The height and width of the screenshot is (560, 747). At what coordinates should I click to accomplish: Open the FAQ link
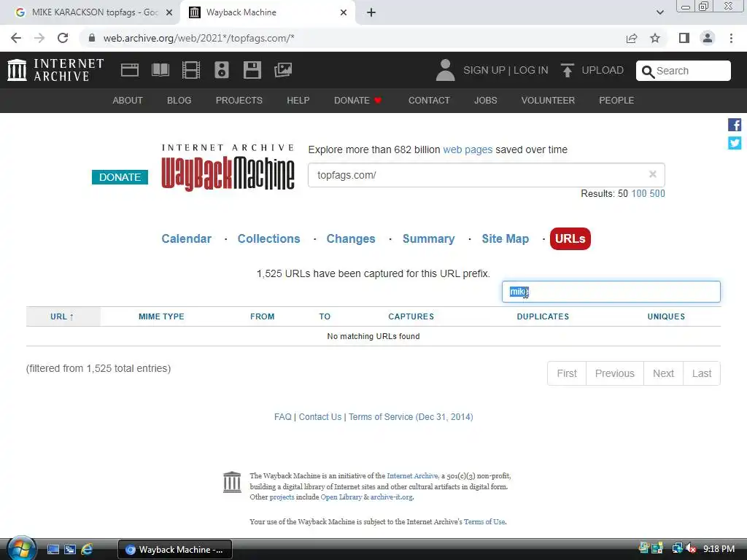coord(282,416)
